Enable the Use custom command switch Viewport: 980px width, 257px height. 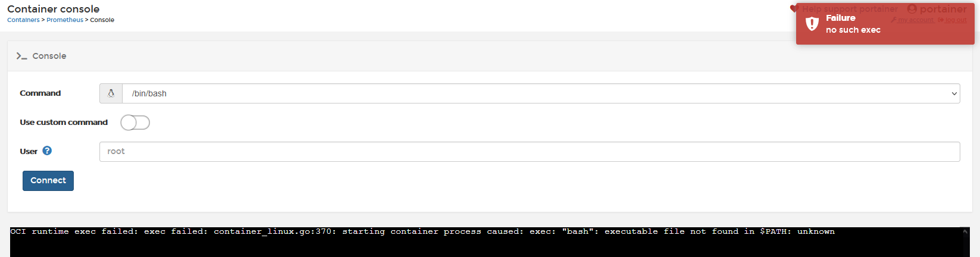point(135,123)
